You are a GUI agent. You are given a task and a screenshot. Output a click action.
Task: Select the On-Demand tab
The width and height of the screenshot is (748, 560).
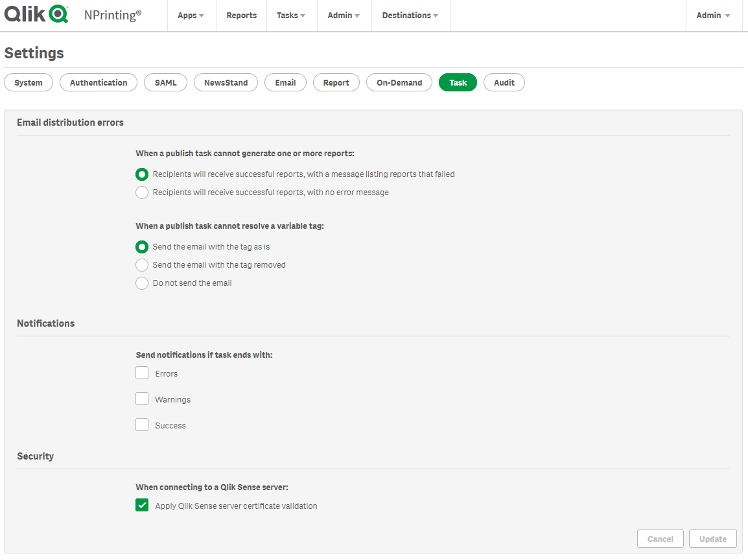point(399,82)
